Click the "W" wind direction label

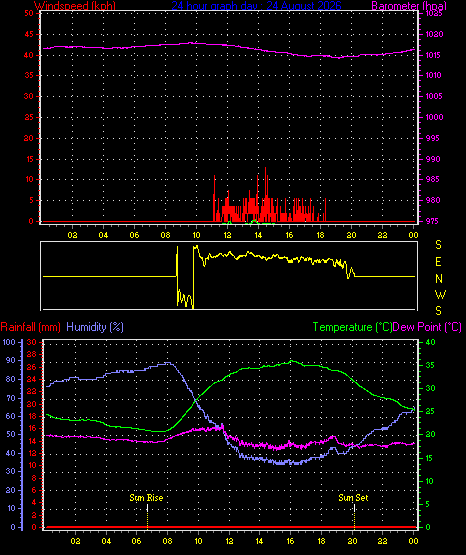coord(440,294)
